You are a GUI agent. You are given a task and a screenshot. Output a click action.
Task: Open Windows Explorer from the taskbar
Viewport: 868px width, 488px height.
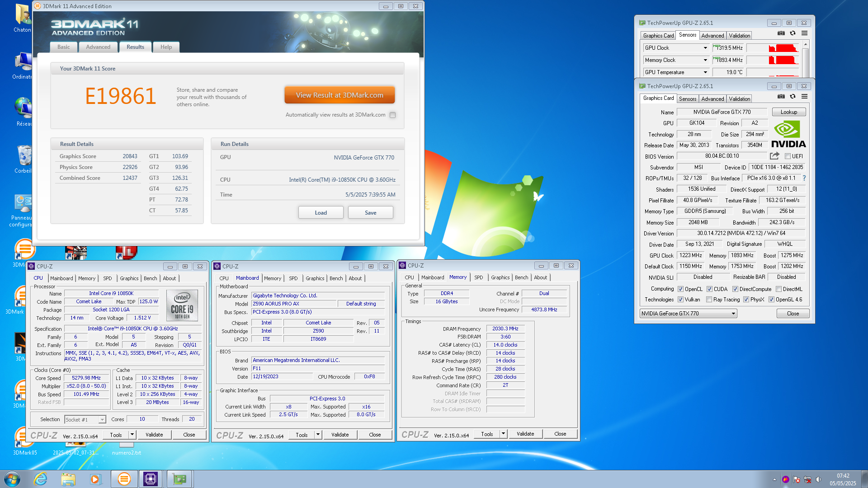click(x=68, y=479)
